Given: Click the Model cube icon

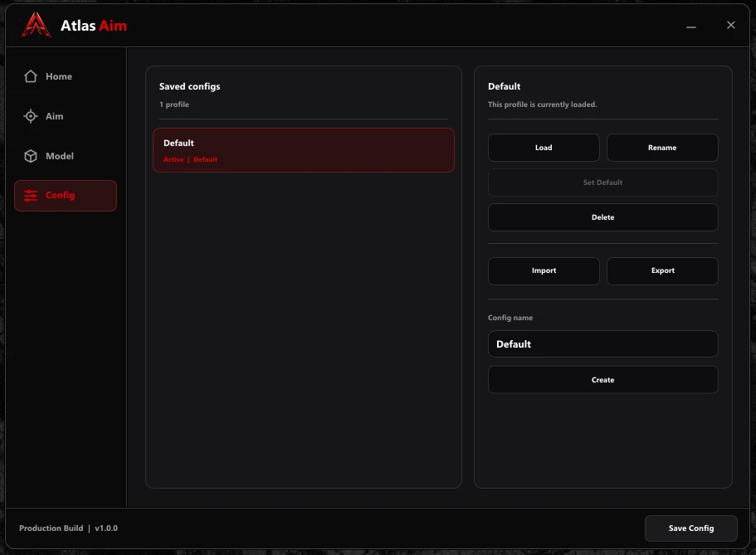Looking at the screenshot, I should click(x=31, y=156).
